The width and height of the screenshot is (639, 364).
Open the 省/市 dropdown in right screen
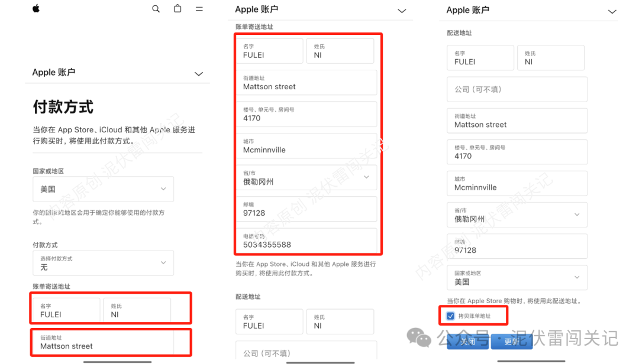click(517, 214)
